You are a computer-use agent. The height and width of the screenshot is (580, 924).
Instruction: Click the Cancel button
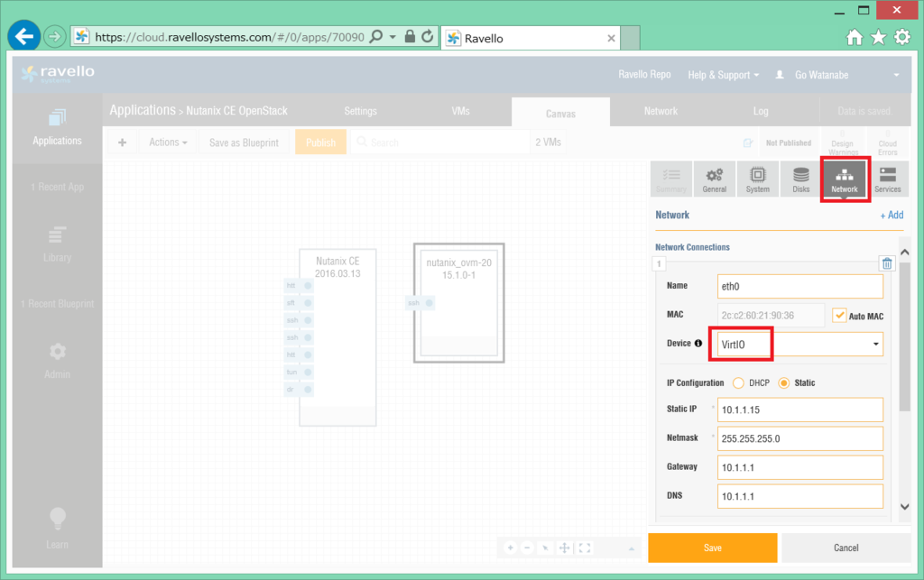pos(846,548)
